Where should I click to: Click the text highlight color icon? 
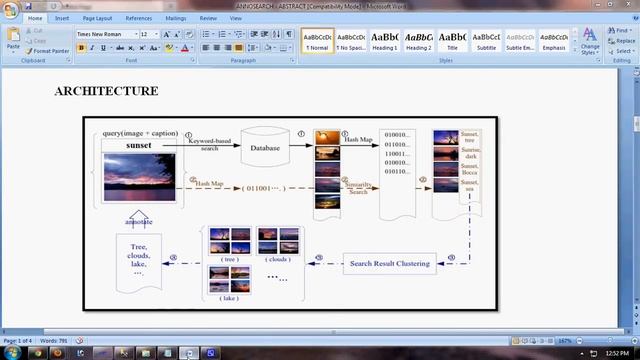169,48
